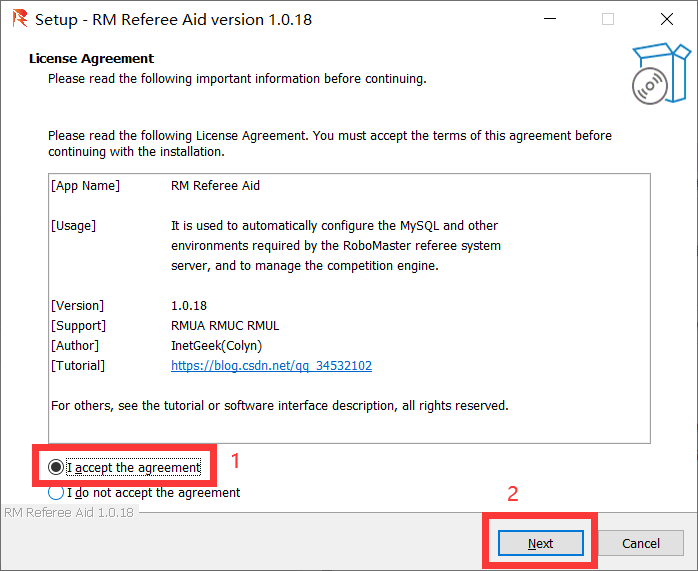Click the "1.0.18" version value in license

(189, 306)
